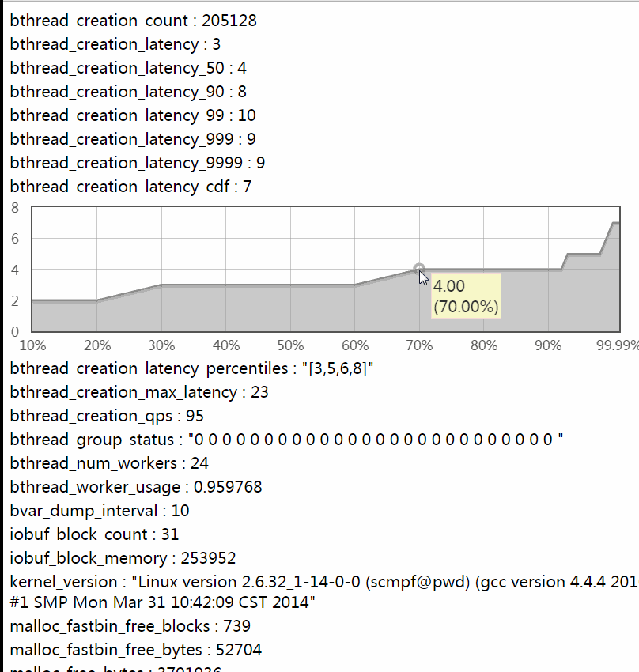This screenshot has width=639, height=672.
Task: Select the bvar_dump_interval entry
Action: point(99,511)
